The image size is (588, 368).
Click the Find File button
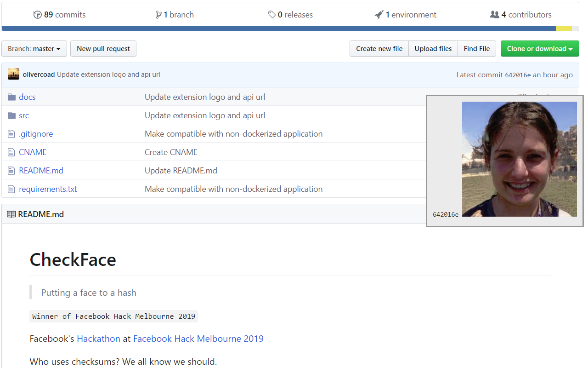(x=477, y=49)
